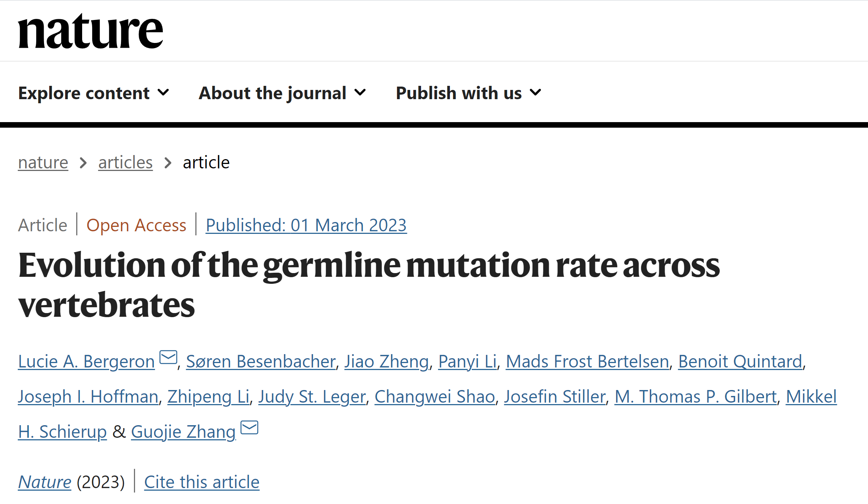Screen dimensions: 868x504
Task: Open author Panyi Li's link
Action: coord(468,361)
